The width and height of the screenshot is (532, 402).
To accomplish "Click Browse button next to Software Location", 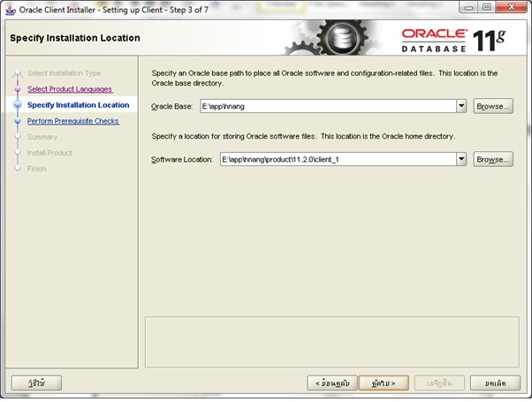I will (x=493, y=159).
